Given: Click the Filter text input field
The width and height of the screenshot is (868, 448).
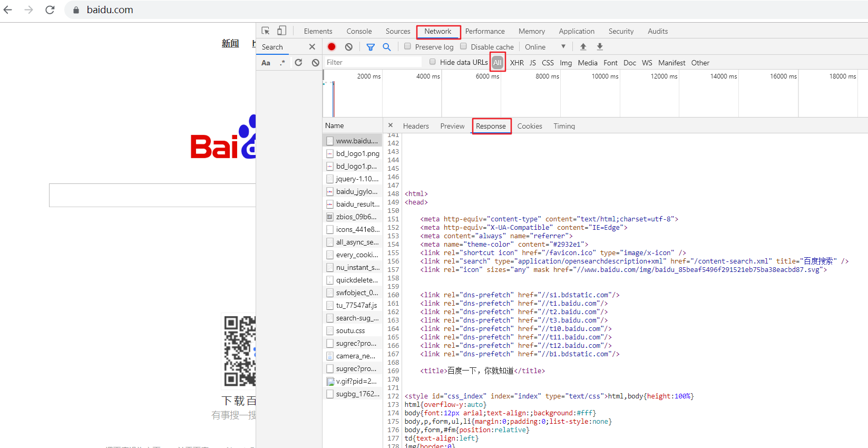Looking at the screenshot, I should pyautogui.click(x=373, y=62).
